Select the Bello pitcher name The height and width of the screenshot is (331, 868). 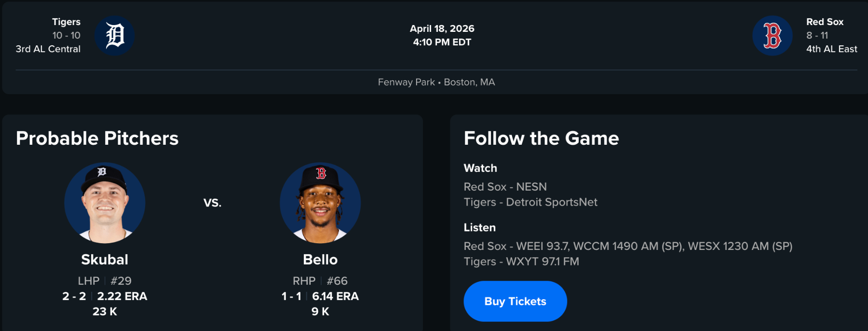click(x=320, y=260)
